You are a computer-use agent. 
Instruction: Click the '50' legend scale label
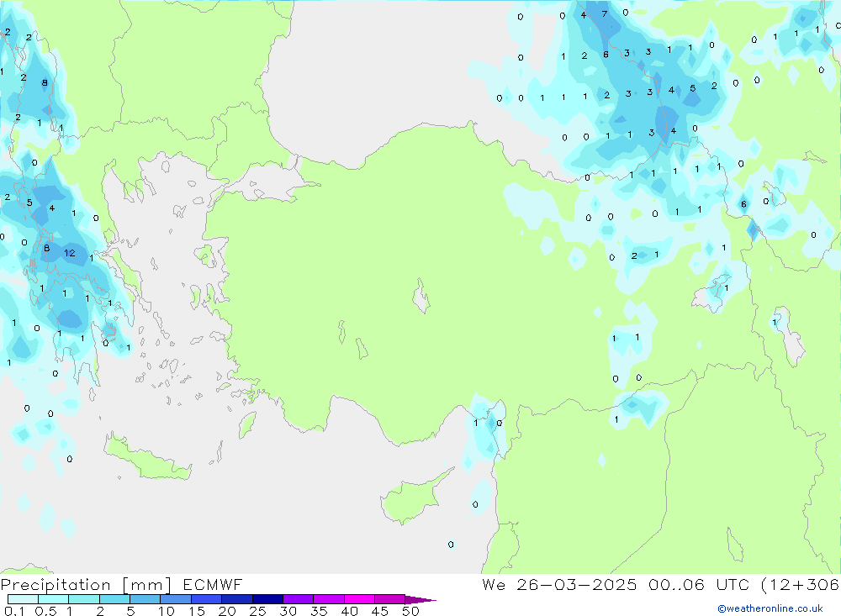[411, 611]
